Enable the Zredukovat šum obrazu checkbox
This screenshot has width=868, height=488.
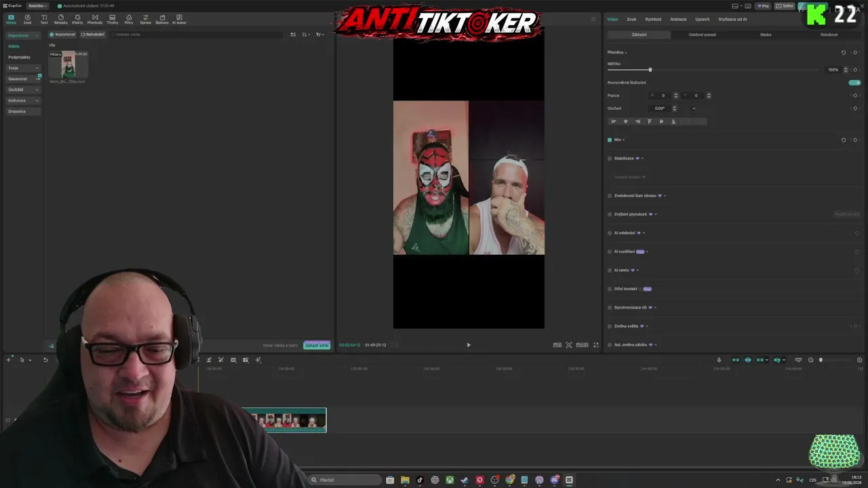610,196
